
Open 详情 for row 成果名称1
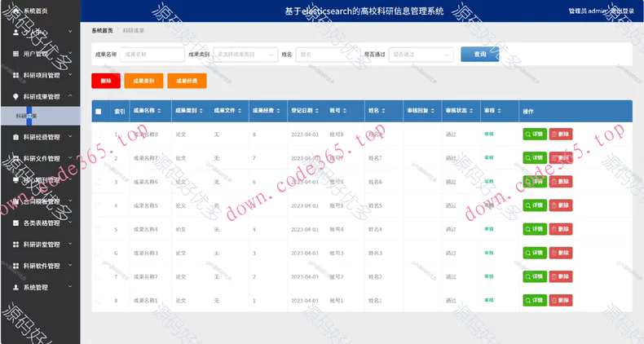[535, 300]
